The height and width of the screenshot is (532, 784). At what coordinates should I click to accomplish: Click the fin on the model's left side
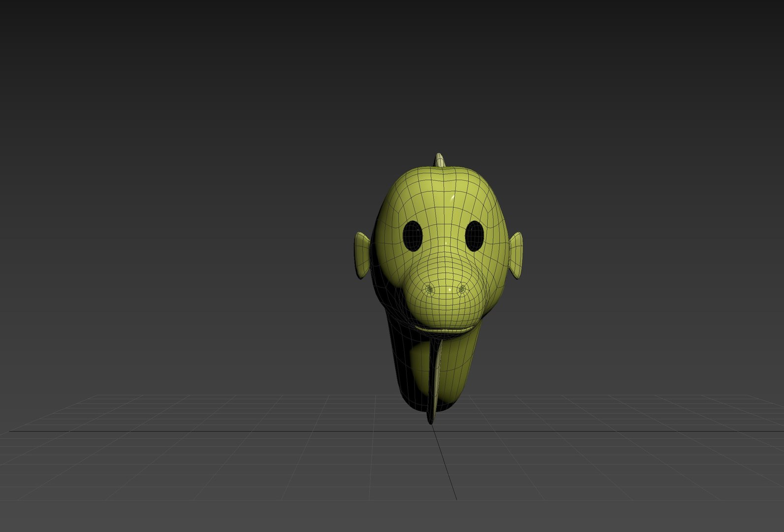362,255
